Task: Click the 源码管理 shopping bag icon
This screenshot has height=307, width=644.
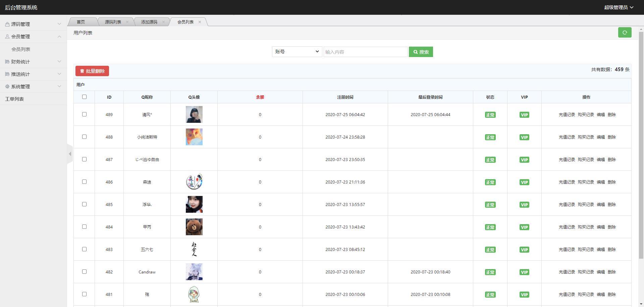Action: click(7, 24)
